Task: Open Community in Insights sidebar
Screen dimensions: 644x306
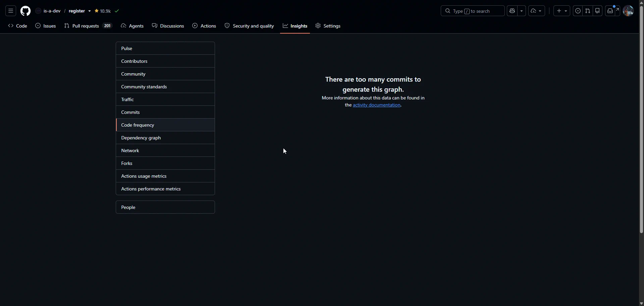Action: click(165, 74)
